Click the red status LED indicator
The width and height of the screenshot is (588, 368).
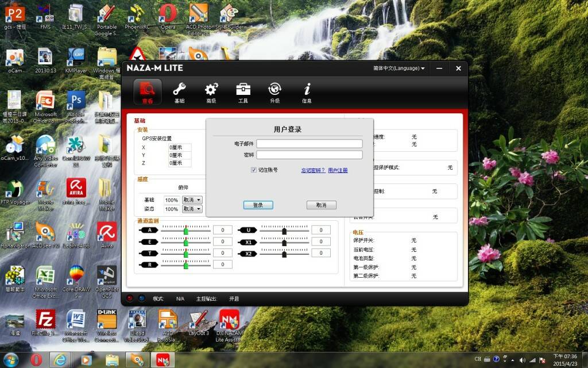[x=130, y=298]
